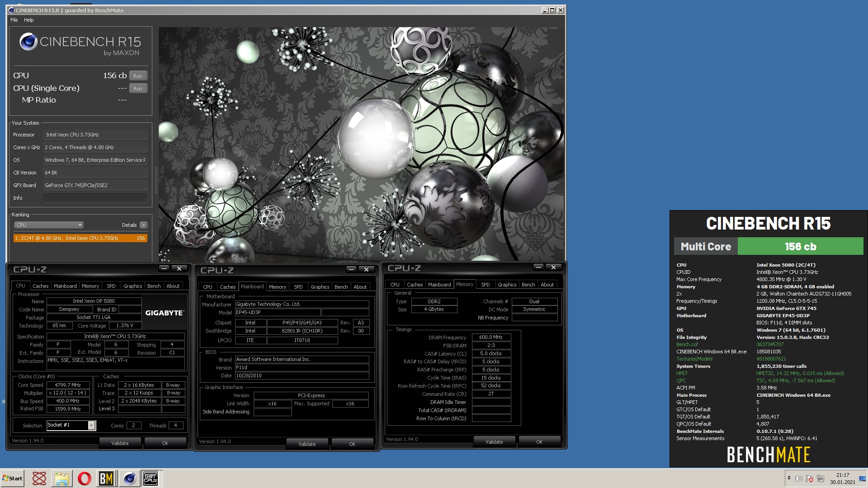The image size is (868, 488).
Task: Open Memory tab in first CPU-Z window
Action: point(90,286)
